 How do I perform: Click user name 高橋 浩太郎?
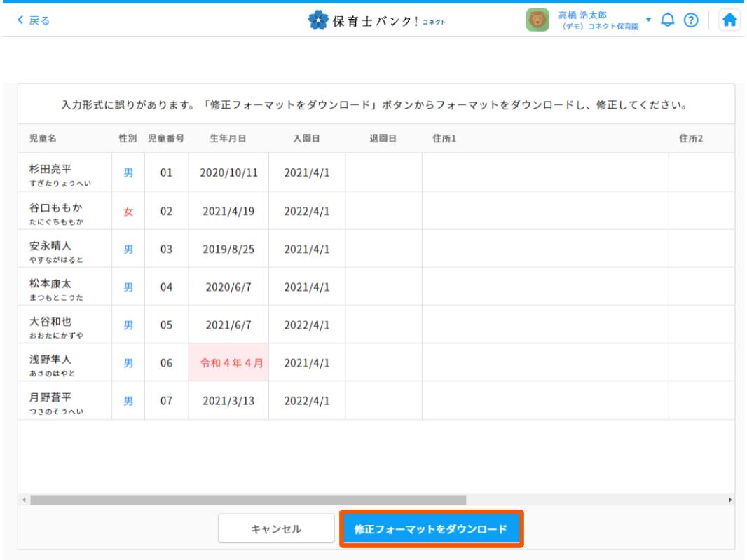[x=582, y=15]
